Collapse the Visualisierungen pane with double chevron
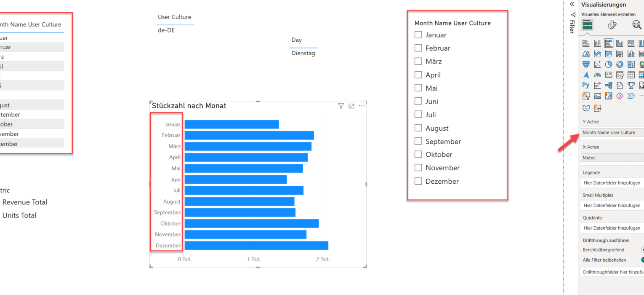The height and width of the screenshot is (295, 644). click(x=572, y=4)
